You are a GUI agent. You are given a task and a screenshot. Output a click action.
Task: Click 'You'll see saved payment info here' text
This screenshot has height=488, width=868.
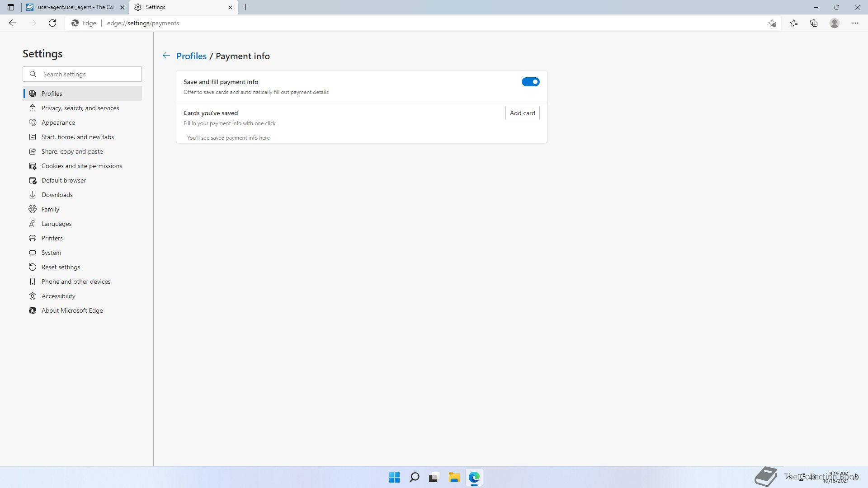228,138
